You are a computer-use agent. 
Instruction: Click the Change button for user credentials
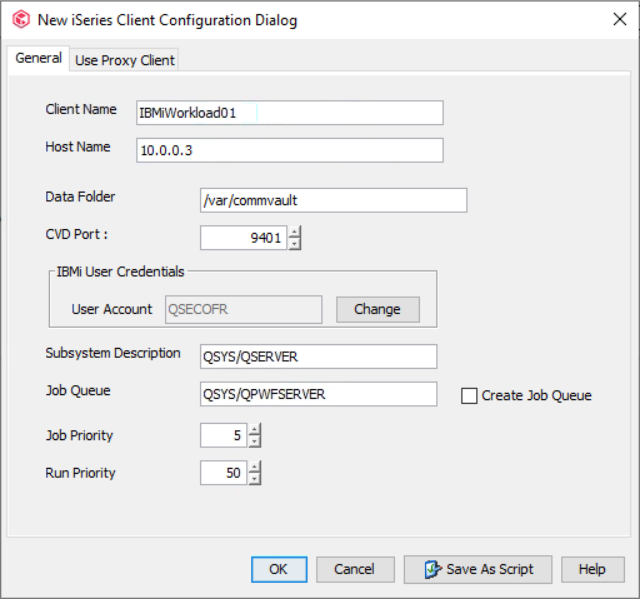[x=378, y=309]
